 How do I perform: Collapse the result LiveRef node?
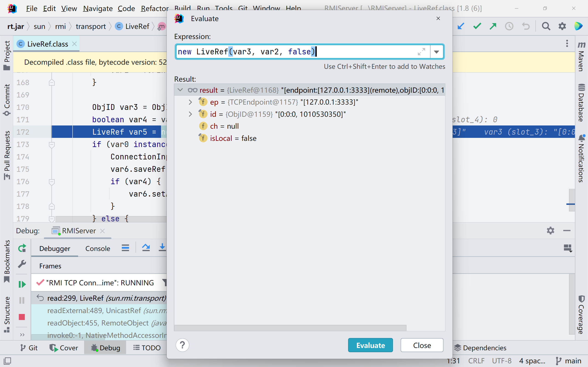tap(180, 90)
